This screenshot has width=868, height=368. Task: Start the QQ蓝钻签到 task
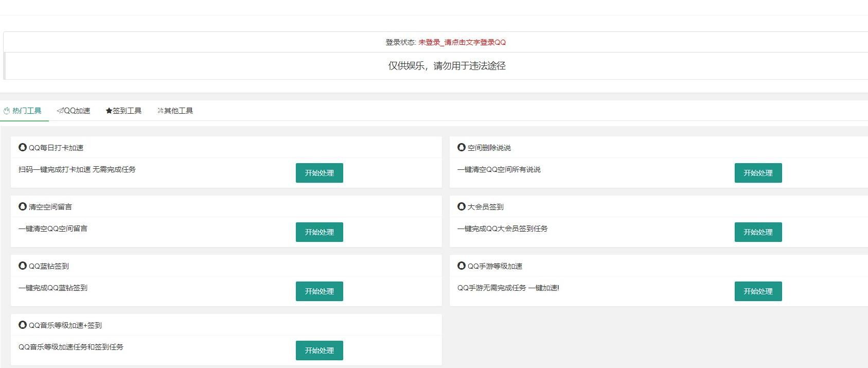[x=319, y=291]
